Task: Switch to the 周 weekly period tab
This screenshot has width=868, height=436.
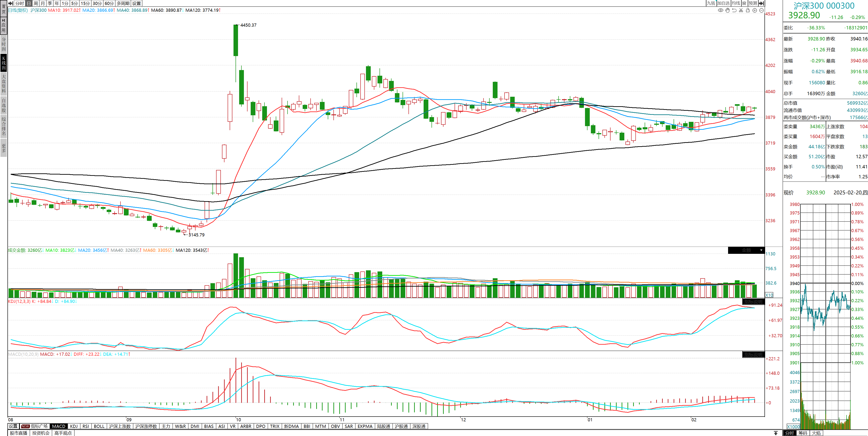Action: click(x=36, y=3)
